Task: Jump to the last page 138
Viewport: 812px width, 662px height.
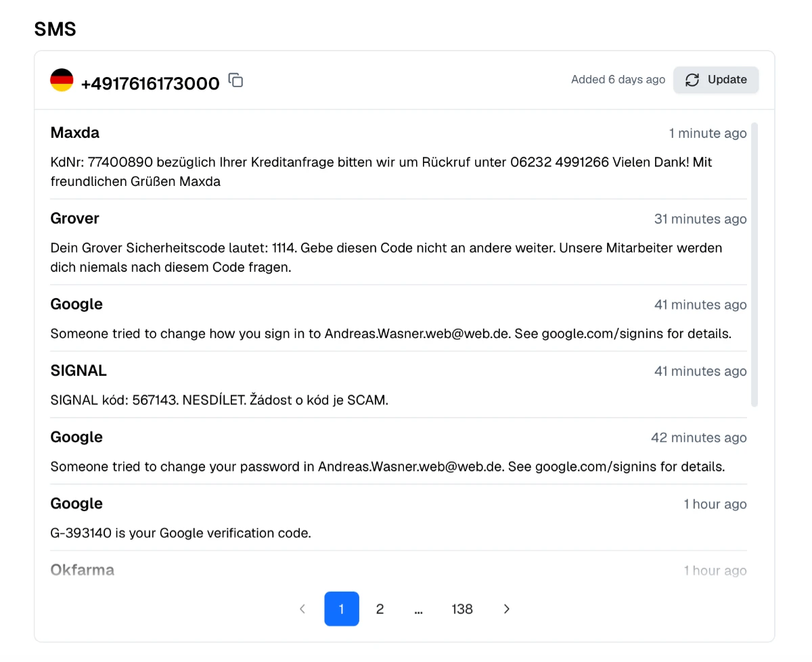Action: (x=462, y=609)
